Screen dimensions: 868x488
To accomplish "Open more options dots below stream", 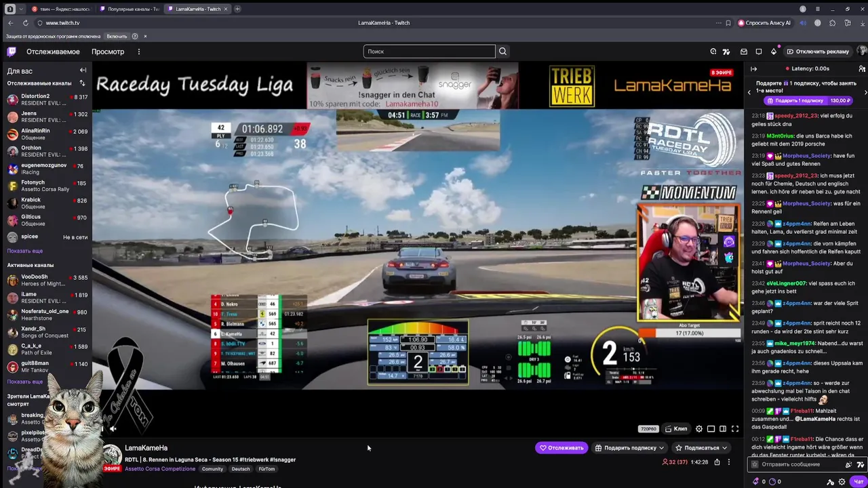I will [x=729, y=462].
